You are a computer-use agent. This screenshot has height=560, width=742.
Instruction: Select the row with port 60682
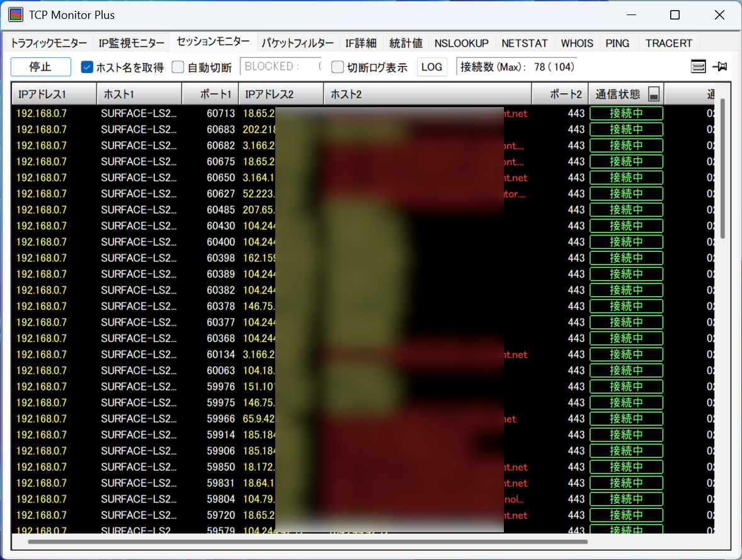pos(363,146)
